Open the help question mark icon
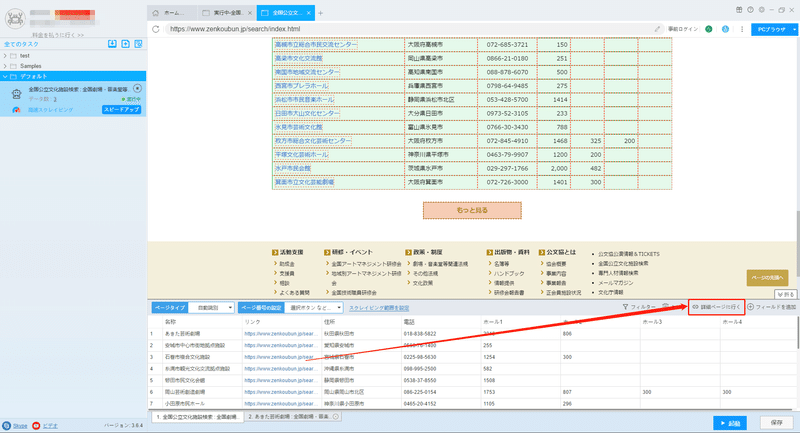Viewport: 800px width, 433px height. 751,10
